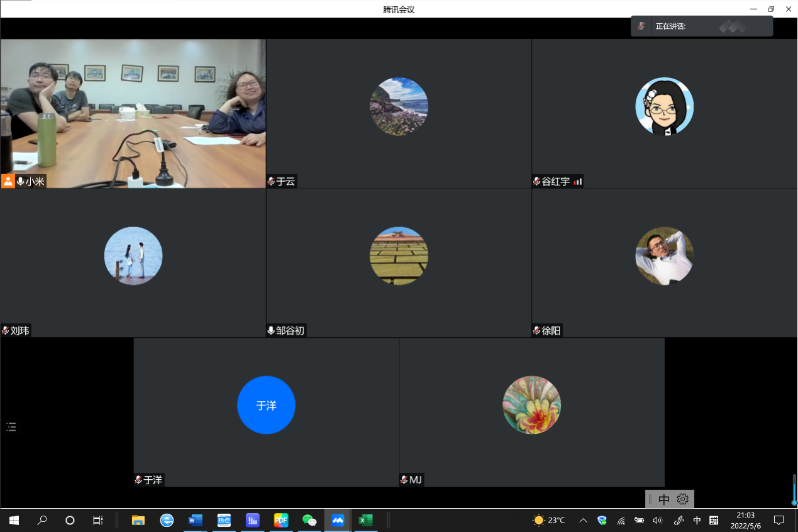Expand the 23°C weather widget
798x532 pixels.
(549, 520)
